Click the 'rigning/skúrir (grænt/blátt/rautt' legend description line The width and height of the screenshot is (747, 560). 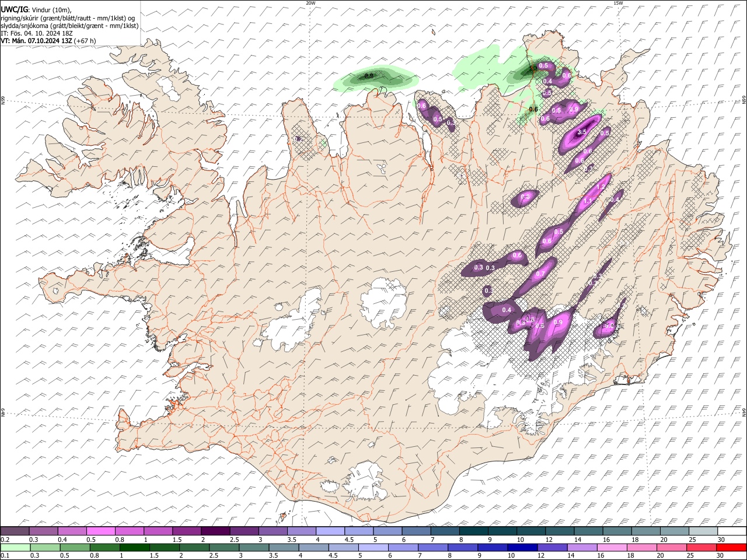coord(68,18)
